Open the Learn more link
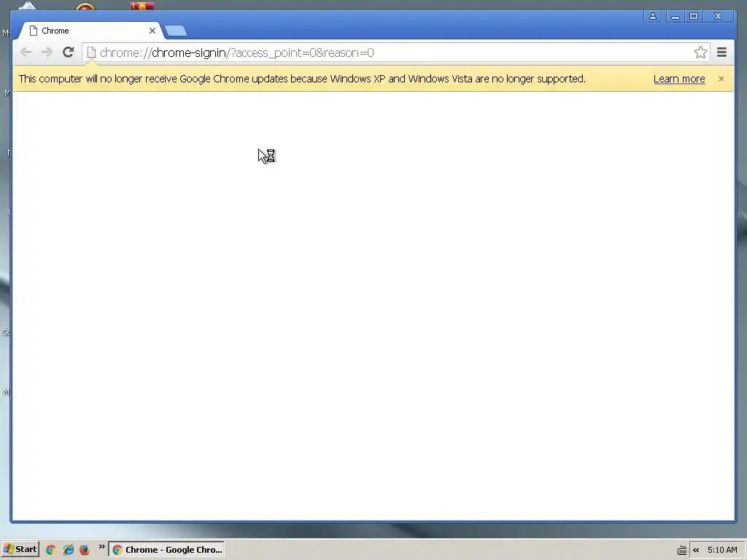Image resolution: width=747 pixels, height=560 pixels. [x=679, y=79]
